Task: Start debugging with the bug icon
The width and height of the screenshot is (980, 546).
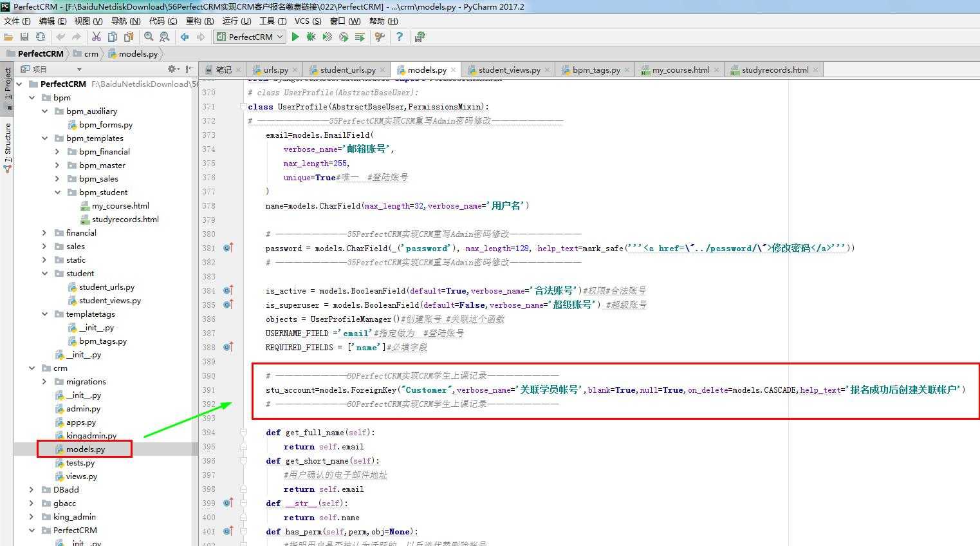Action: 311,37
